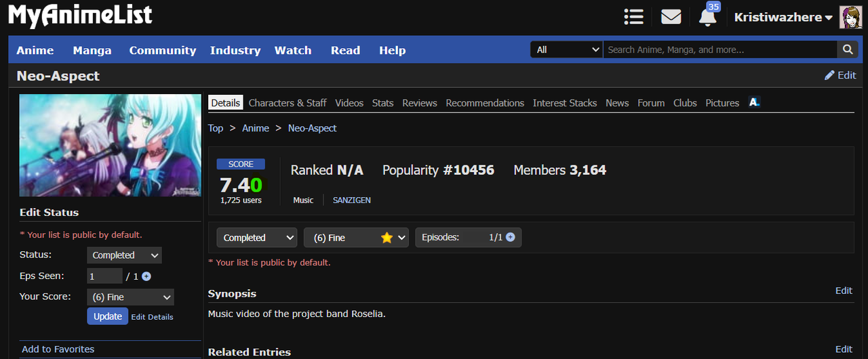
Task: Click in the search anime text field
Action: click(720, 49)
